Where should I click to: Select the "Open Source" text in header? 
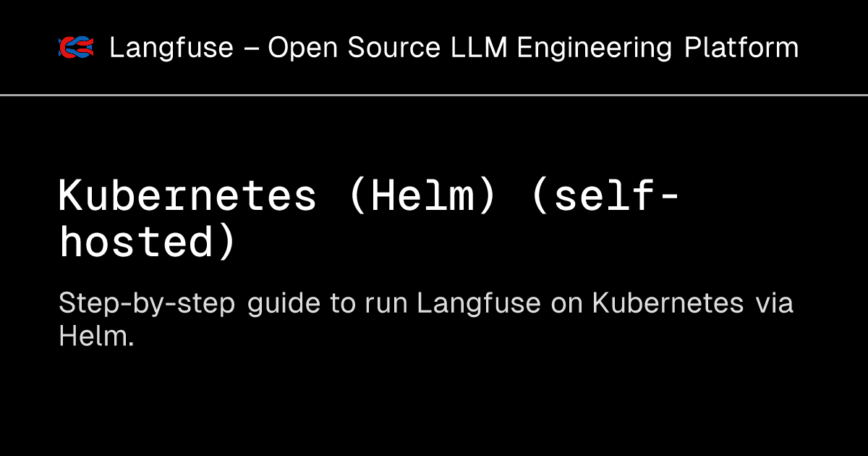(x=354, y=48)
